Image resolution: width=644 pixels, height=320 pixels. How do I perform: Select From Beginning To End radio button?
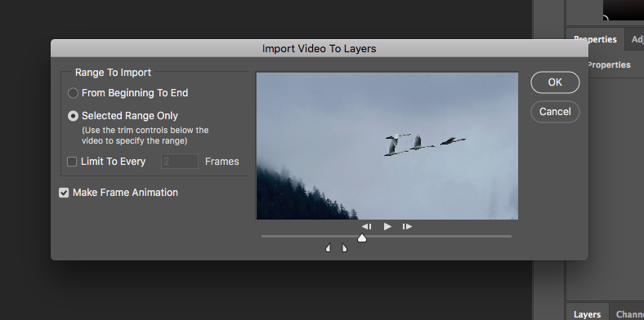click(x=73, y=93)
